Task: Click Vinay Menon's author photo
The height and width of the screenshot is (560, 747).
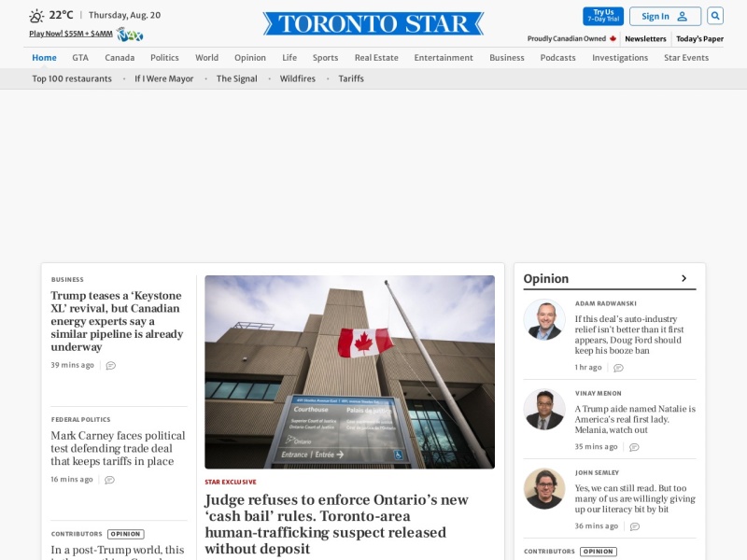Action: tap(544, 410)
